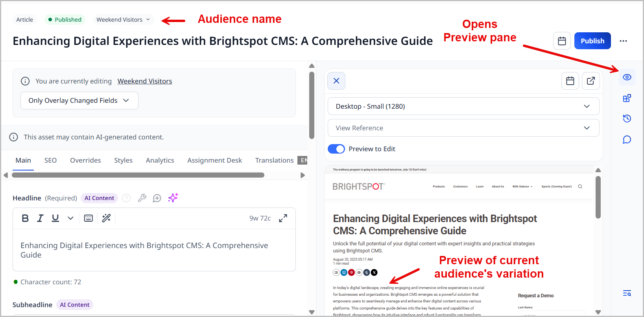Viewport: 644px width, 317px height.
Task: Switch to the Styles tab
Action: pos(123,160)
